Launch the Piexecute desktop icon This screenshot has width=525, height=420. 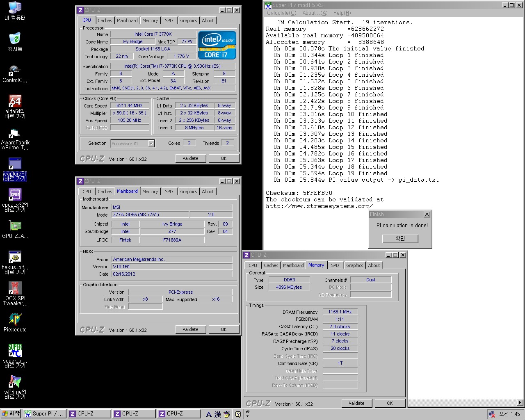coord(15,319)
